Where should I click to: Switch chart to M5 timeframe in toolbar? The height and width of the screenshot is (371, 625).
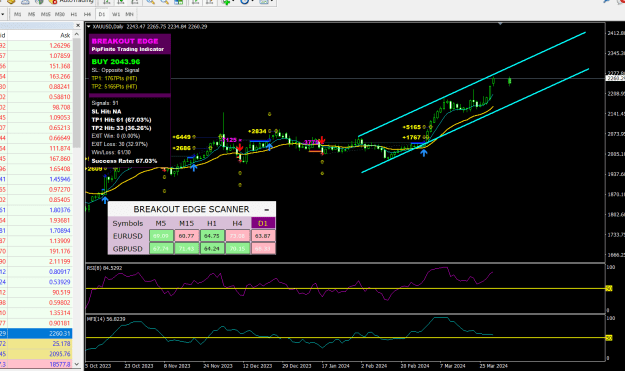(x=31, y=14)
